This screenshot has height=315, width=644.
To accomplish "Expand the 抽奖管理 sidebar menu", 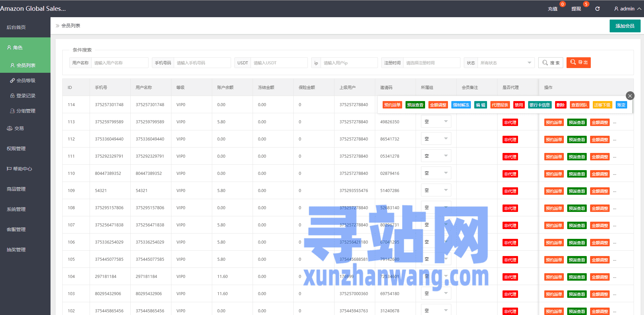I will pyautogui.click(x=25, y=250).
